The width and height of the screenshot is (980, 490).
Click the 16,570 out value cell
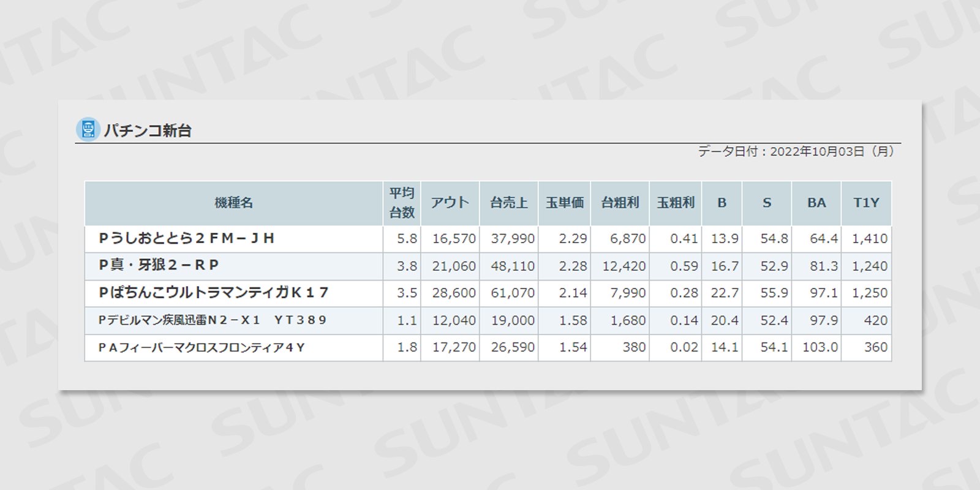(450, 239)
